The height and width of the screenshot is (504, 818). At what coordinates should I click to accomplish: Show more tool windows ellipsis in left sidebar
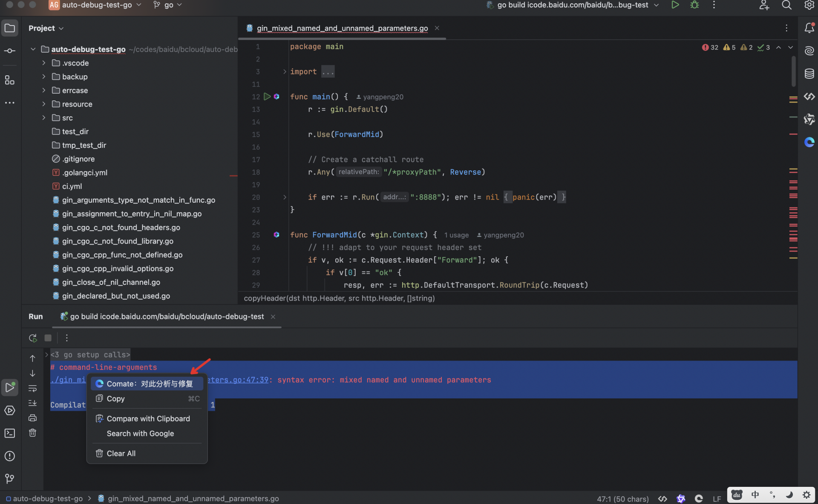(10, 103)
